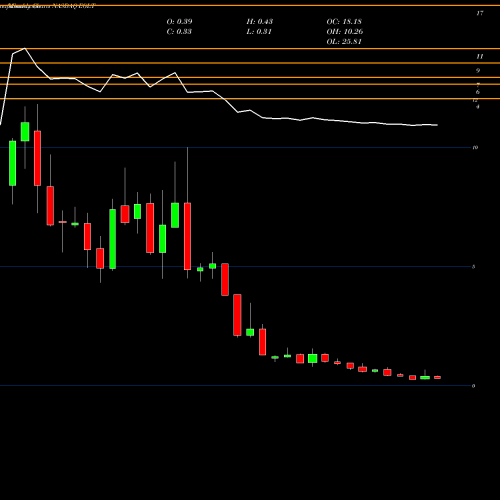Click the '11' label on right axis

[480, 57]
